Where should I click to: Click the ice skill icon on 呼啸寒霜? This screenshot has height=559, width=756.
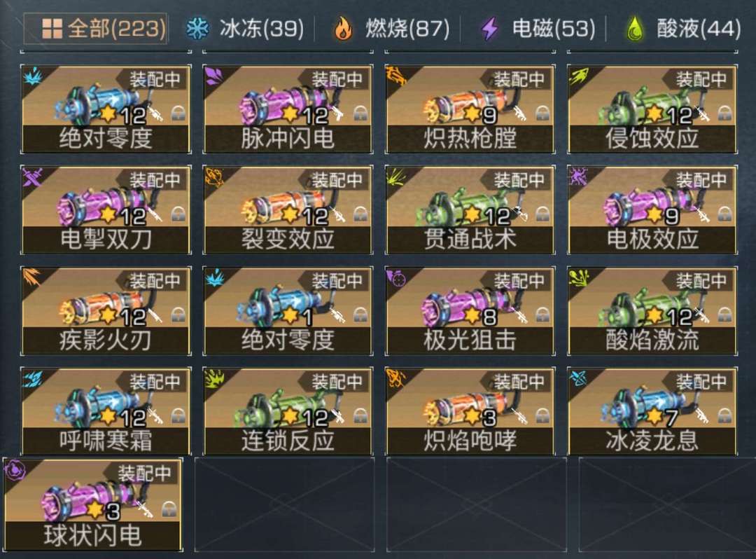(x=33, y=378)
